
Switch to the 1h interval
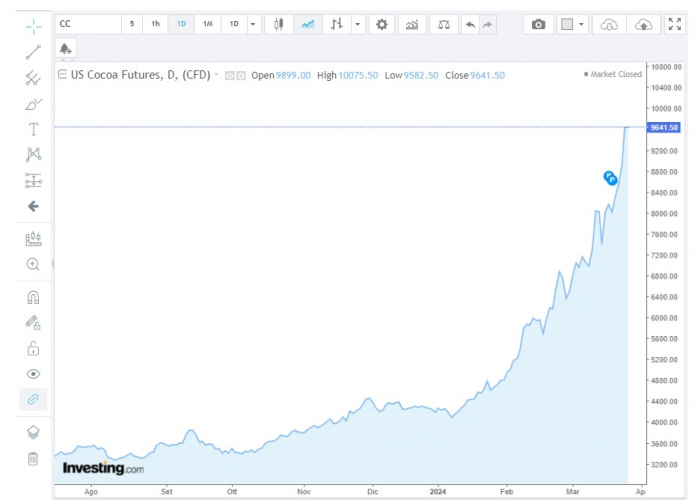click(155, 24)
